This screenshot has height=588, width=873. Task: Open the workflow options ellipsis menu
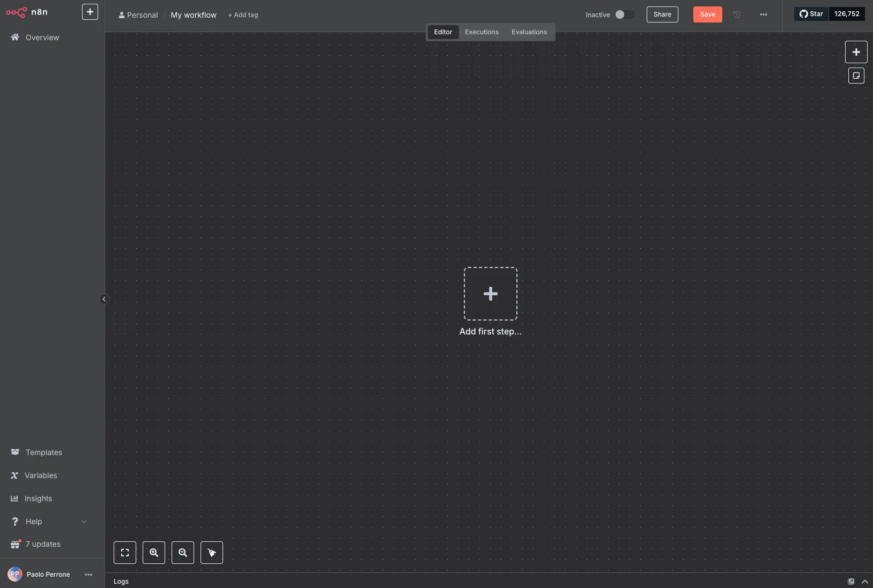[x=764, y=14]
